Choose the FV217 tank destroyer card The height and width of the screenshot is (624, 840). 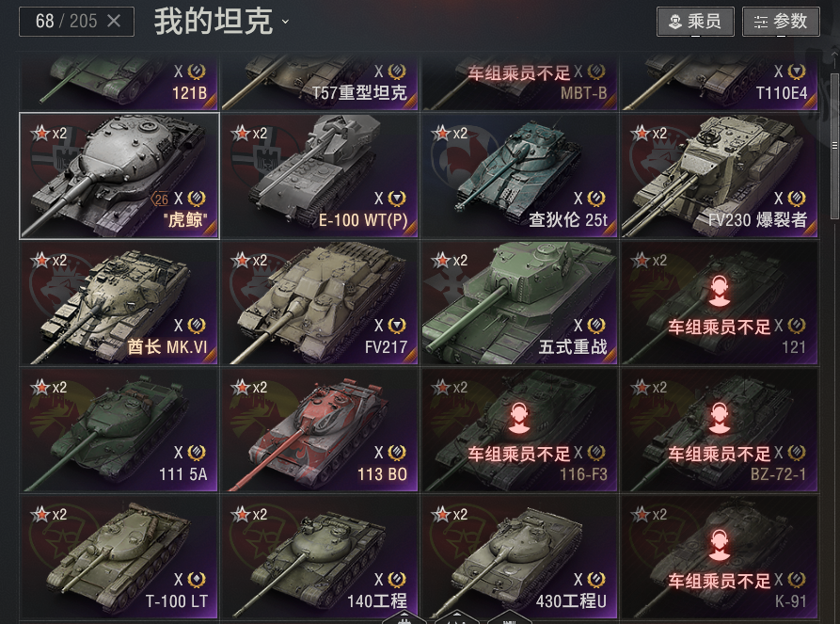(319, 303)
